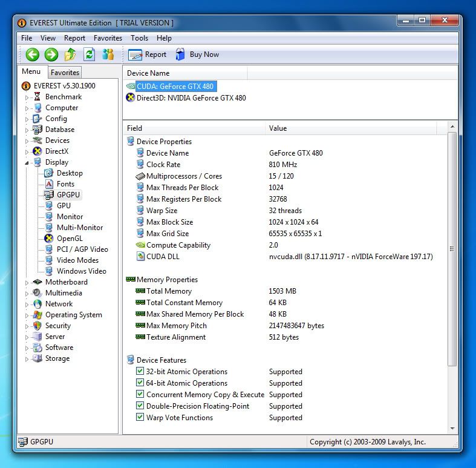
Task: Click the people icon in the toolbar
Action: (x=108, y=54)
